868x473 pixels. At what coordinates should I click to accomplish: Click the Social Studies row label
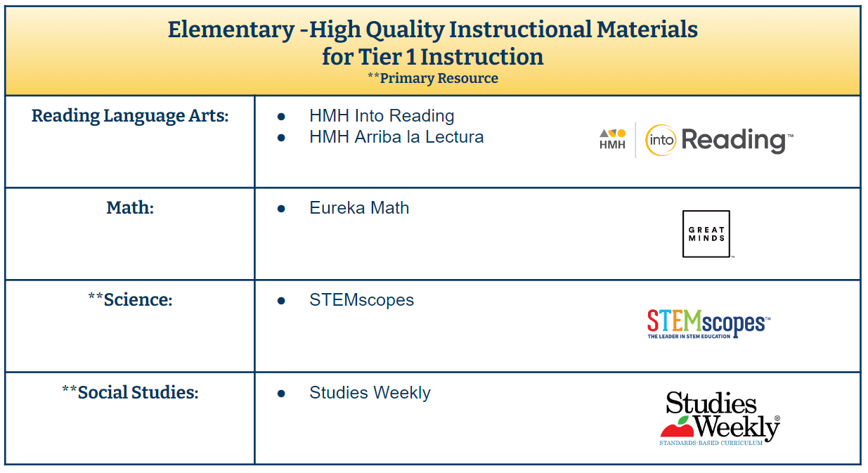pos(130,392)
